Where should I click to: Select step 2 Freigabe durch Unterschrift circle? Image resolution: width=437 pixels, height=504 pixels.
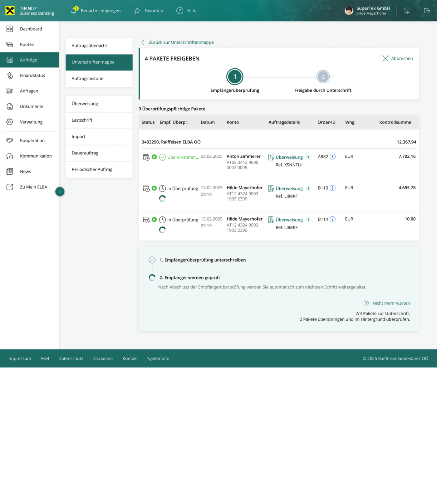323,77
